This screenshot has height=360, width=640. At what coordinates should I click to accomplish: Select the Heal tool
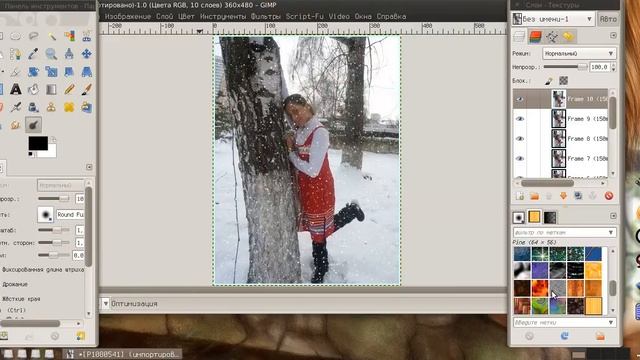(x=69, y=107)
